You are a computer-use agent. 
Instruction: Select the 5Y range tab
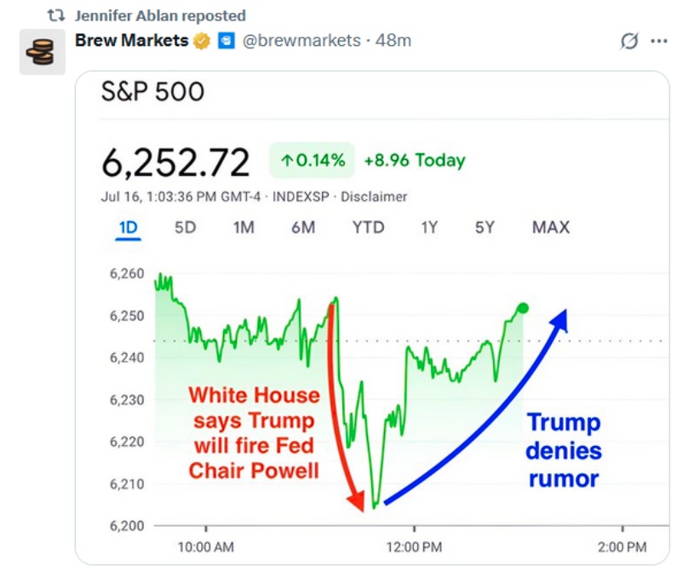coord(485,227)
